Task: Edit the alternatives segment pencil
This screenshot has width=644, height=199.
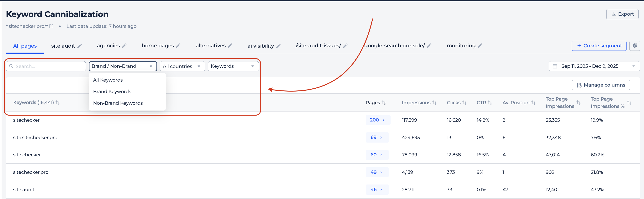Action: 230,46
